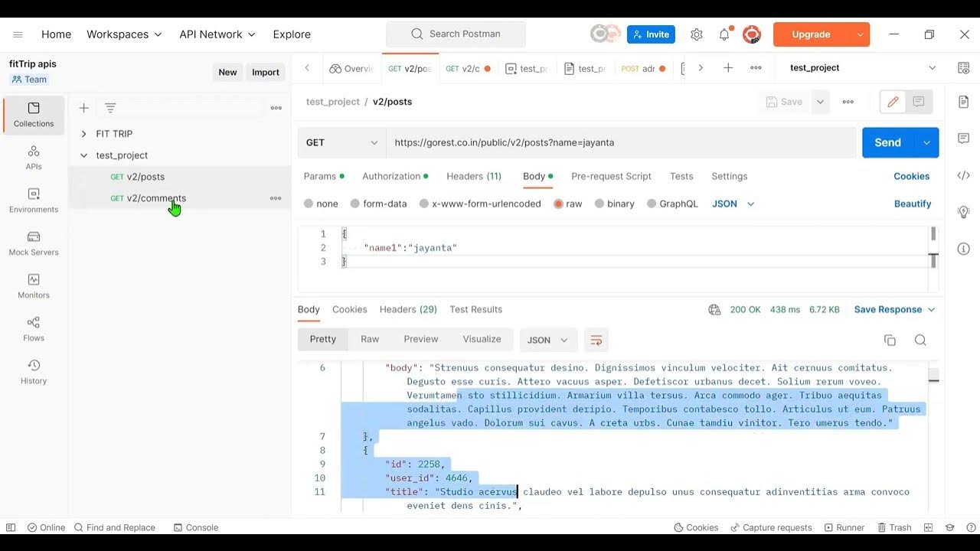Search within the response body

[x=920, y=341]
